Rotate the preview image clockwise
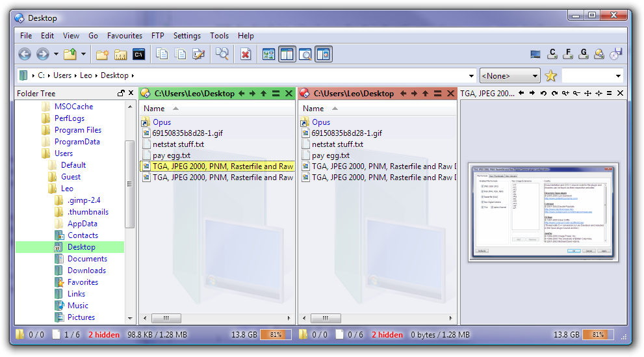The width and height of the screenshot is (644, 357). click(556, 94)
